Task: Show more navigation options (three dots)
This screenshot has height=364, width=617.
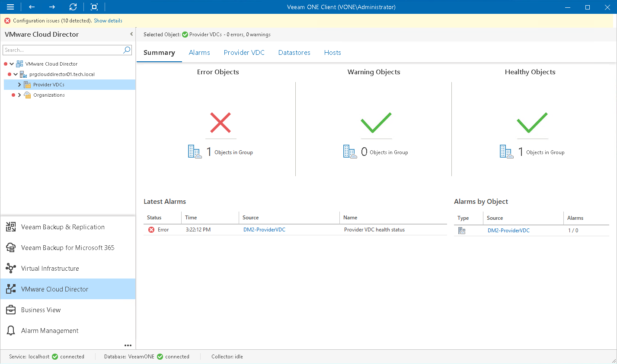Action: coord(128,345)
